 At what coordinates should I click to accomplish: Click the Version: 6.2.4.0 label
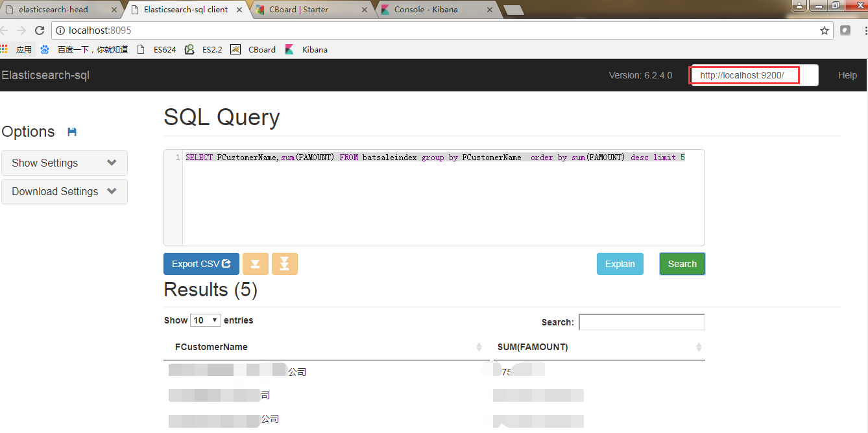pyautogui.click(x=640, y=75)
